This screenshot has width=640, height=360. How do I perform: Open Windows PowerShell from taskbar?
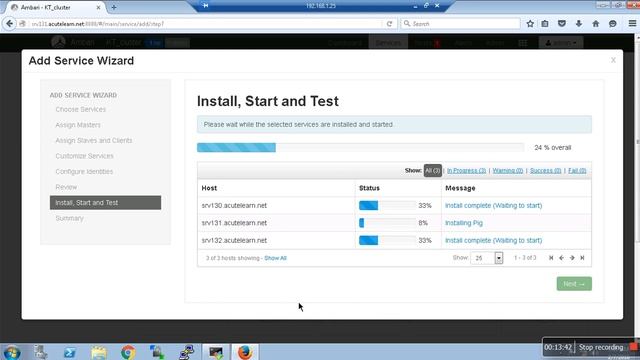point(70,352)
